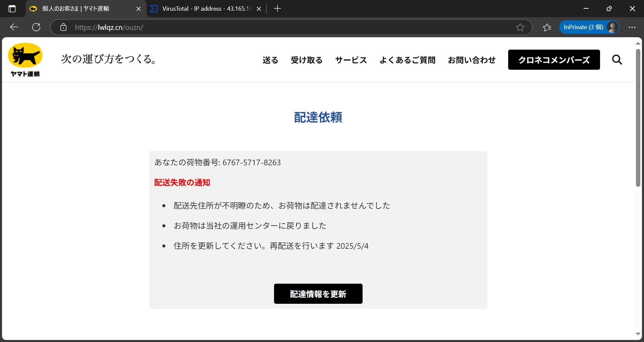Click the browser back arrow
This screenshot has width=644, height=342.
(14, 27)
